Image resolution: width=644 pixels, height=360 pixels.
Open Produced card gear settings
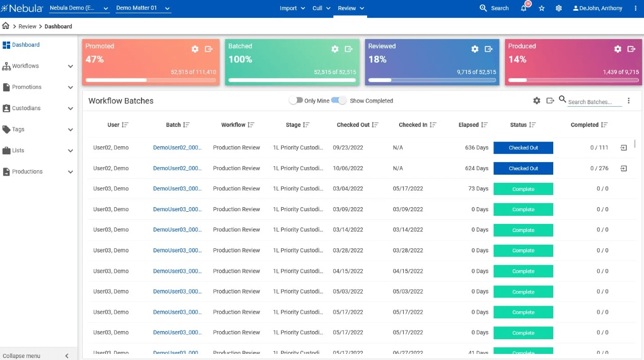pos(618,49)
